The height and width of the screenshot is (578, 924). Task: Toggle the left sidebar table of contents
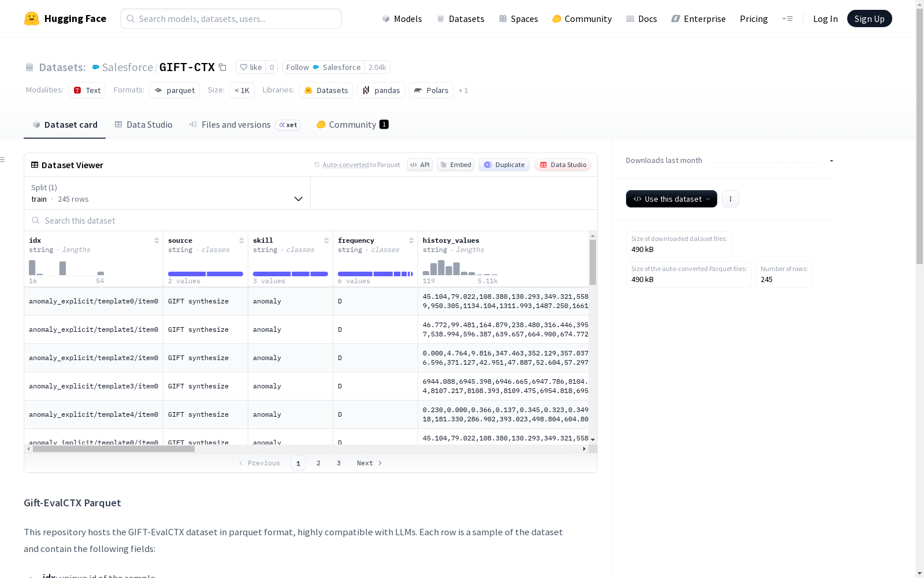(3, 160)
